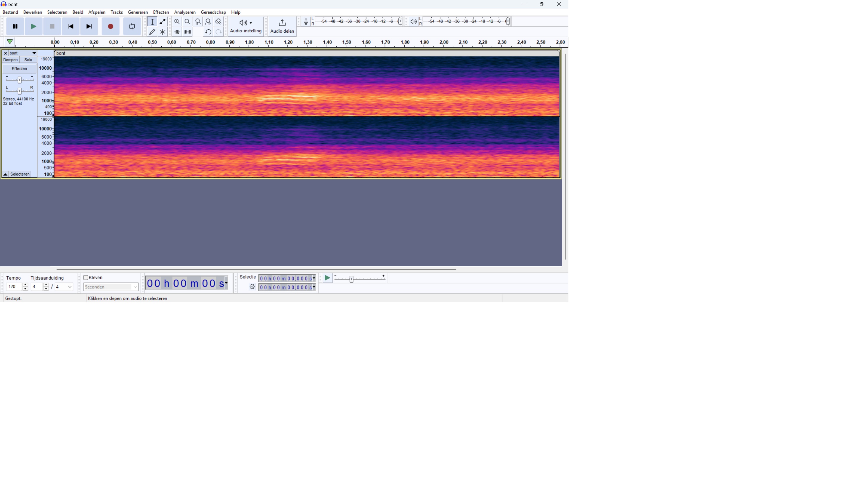Zoom out with the magnifier minus icon
This screenshot has width=868, height=503.
pyautogui.click(x=187, y=22)
